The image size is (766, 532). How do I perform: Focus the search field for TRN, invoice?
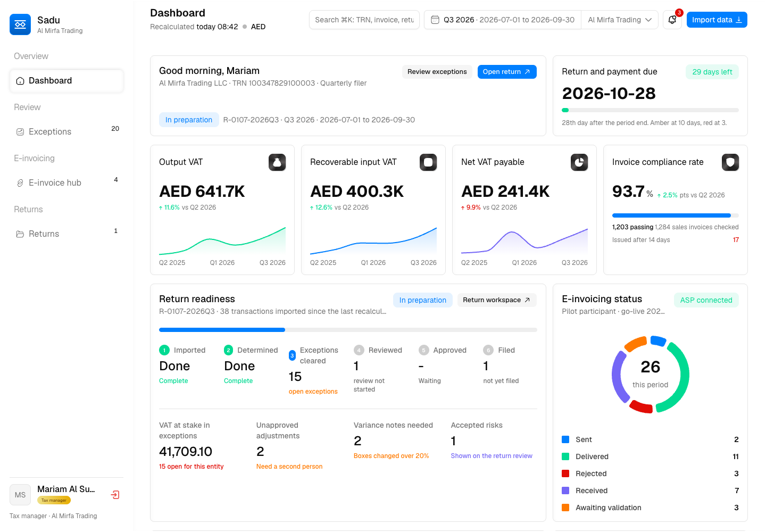364,20
